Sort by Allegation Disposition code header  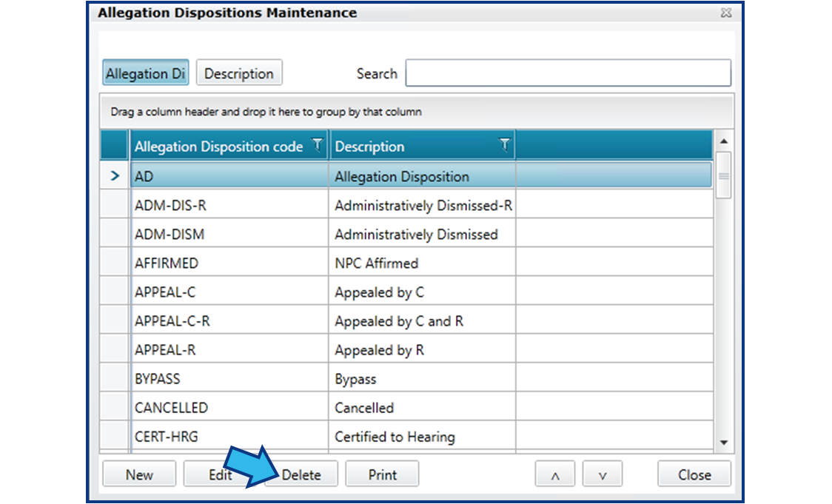point(218,146)
